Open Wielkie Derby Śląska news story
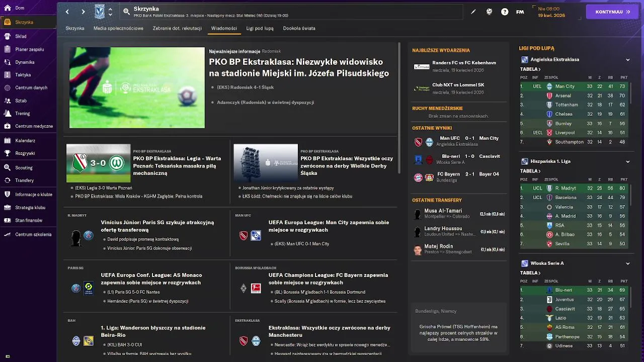This screenshot has height=362, width=644. click(347, 165)
